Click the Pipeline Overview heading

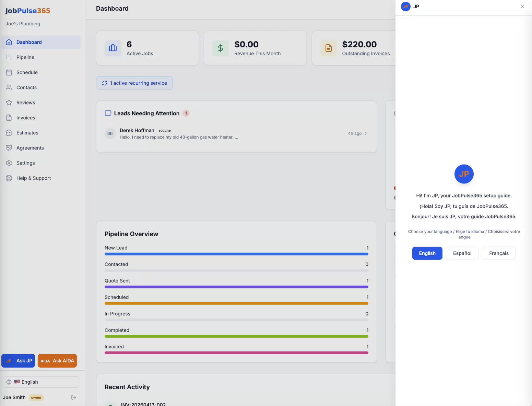131,234
